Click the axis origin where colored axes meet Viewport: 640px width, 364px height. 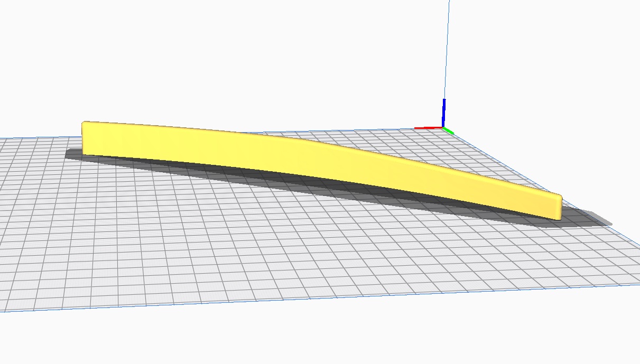(x=443, y=127)
